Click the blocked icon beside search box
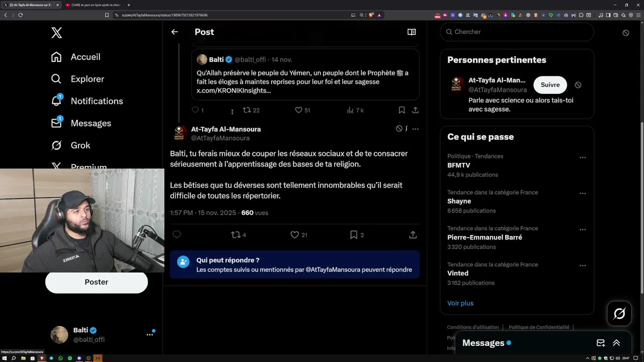The width and height of the screenshot is (644, 362). coord(626,33)
